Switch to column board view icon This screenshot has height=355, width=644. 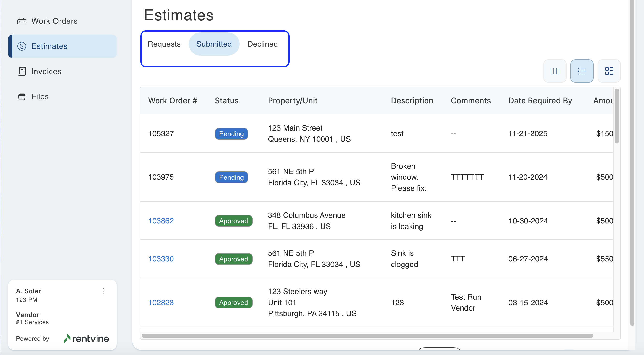click(554, 71)
